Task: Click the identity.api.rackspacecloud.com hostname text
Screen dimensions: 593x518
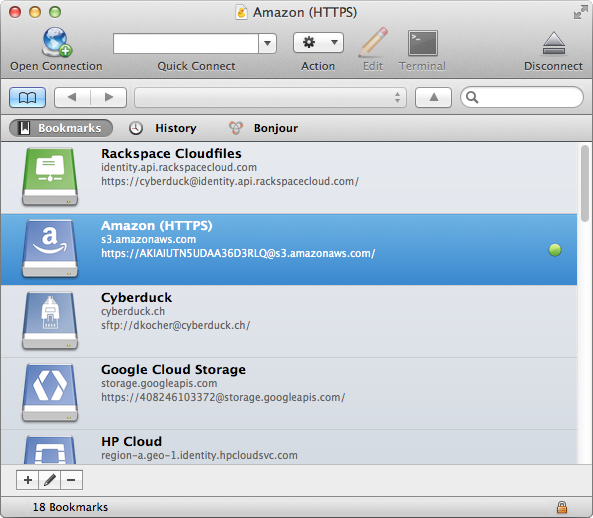Action: (179, 167)
